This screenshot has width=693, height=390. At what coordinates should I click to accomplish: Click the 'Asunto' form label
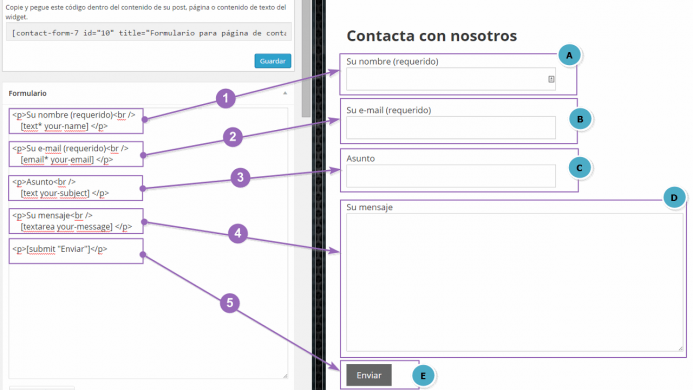pyautogui.click(x=360, y=158)
